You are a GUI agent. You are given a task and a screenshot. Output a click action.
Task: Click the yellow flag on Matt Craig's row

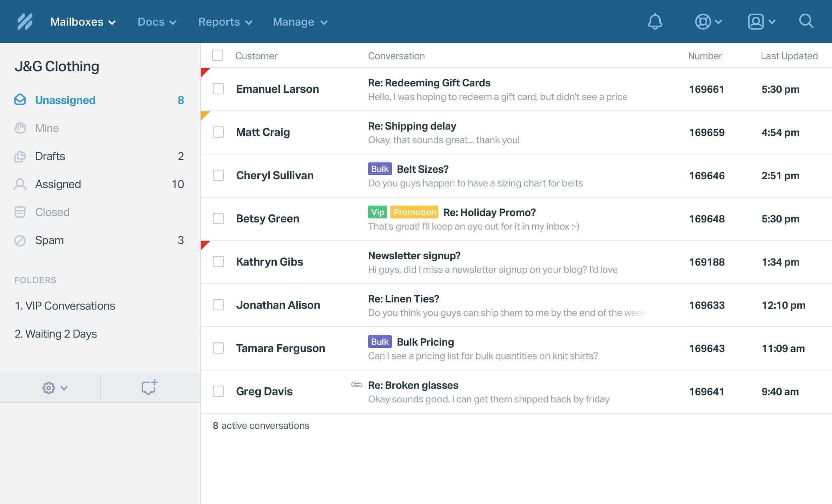point(205,115)
